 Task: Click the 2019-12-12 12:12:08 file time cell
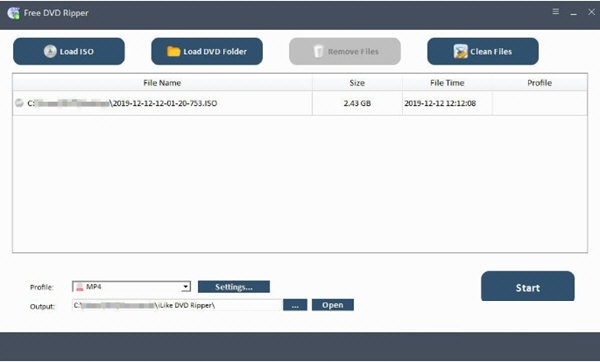[447, 103]
